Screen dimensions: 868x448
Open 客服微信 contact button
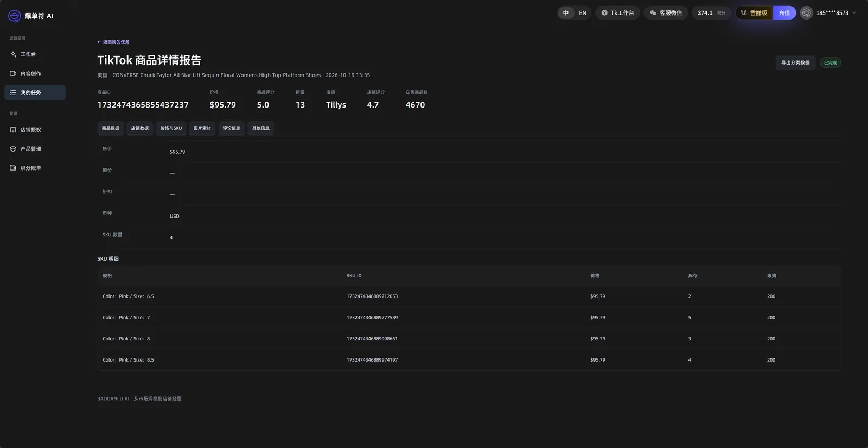pyautogui.click(x=666, y=13)
